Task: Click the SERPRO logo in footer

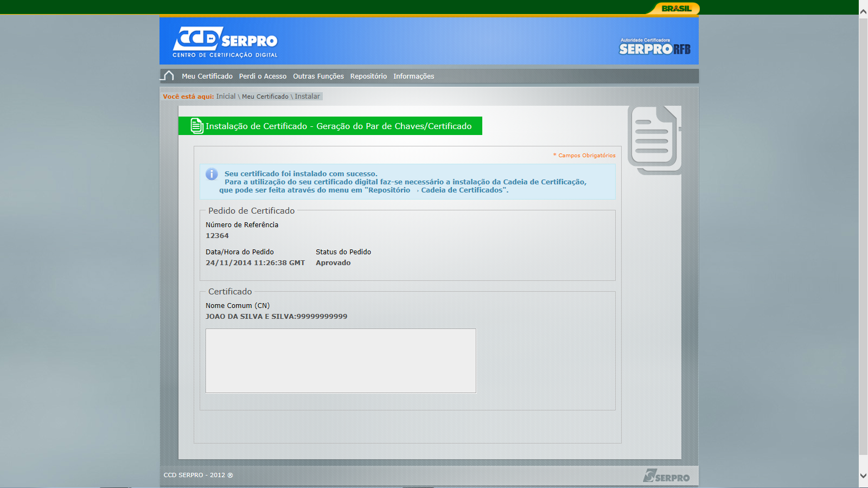Action: (666, 476)
